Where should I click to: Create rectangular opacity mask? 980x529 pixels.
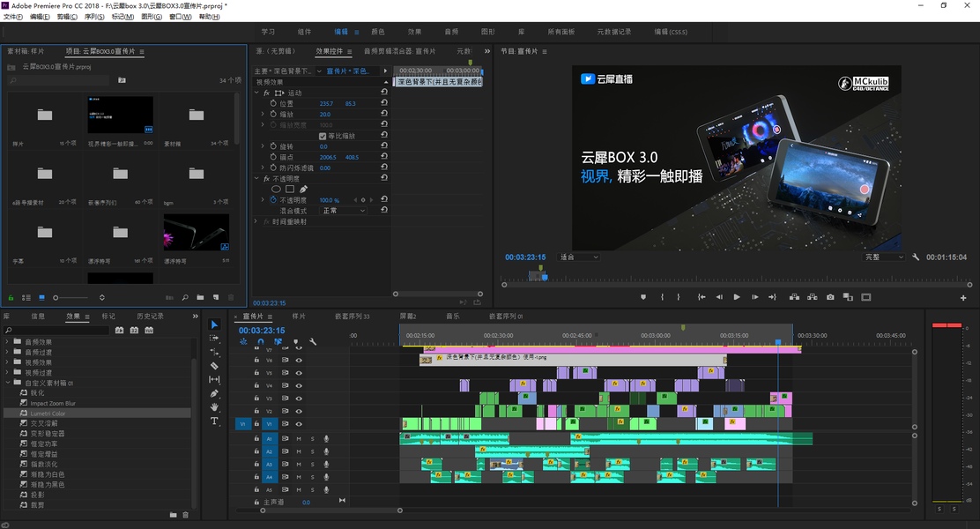point(289,189)
